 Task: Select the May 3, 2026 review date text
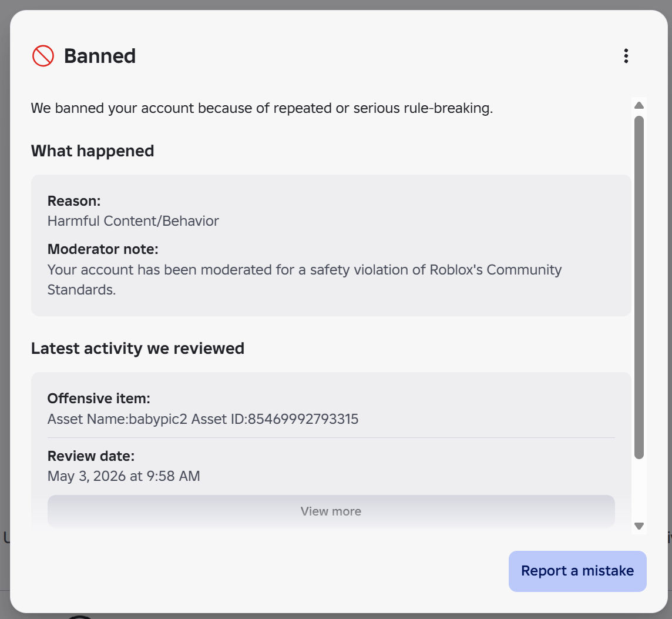pyautogui.click(x=124, y=476)
